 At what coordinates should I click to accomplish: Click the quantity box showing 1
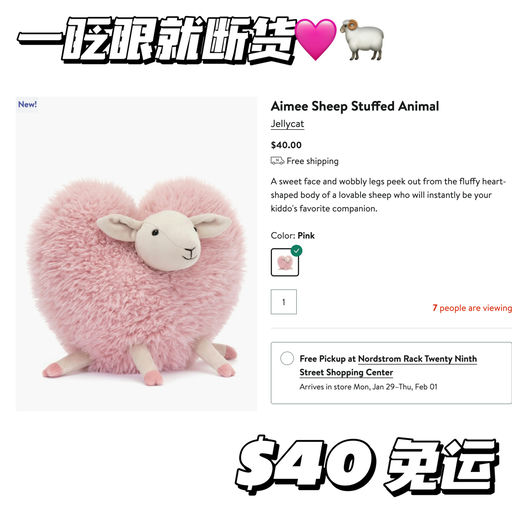(284, 302)
